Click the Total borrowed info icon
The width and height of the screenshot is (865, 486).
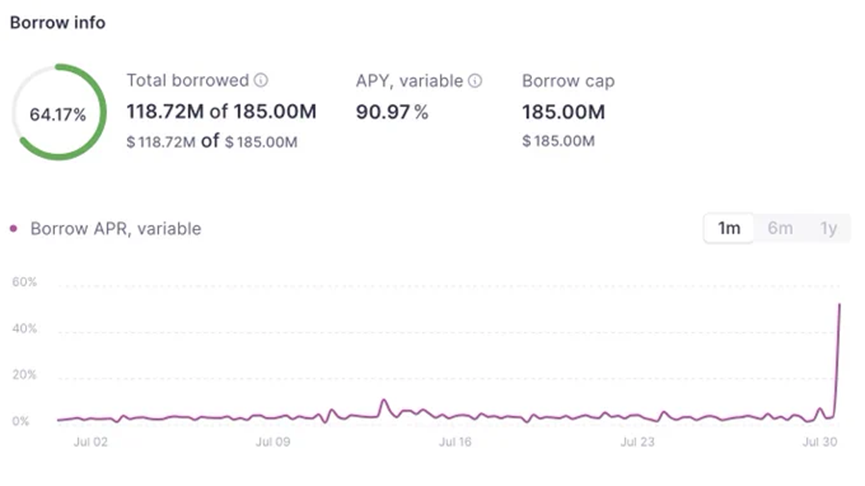click(x=261, y=81)
